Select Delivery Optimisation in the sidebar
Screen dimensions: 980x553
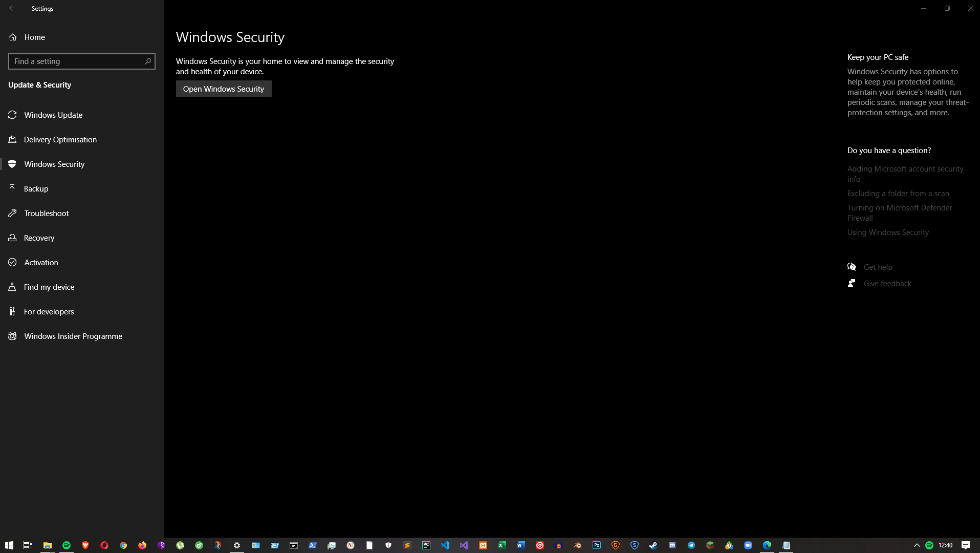pyautogui.click(x=82, y=139)
